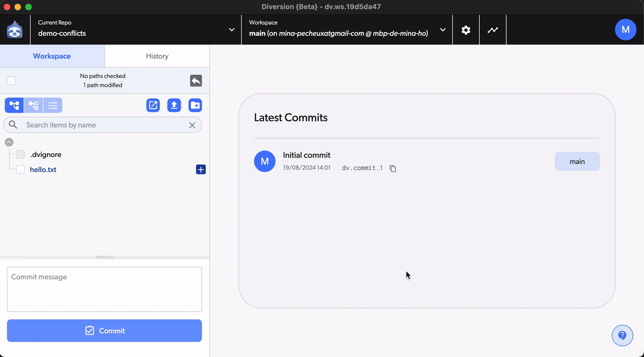Collapse the root tree node
The height and width of the screenshot is (357, 644).
[x=9, y=142]
